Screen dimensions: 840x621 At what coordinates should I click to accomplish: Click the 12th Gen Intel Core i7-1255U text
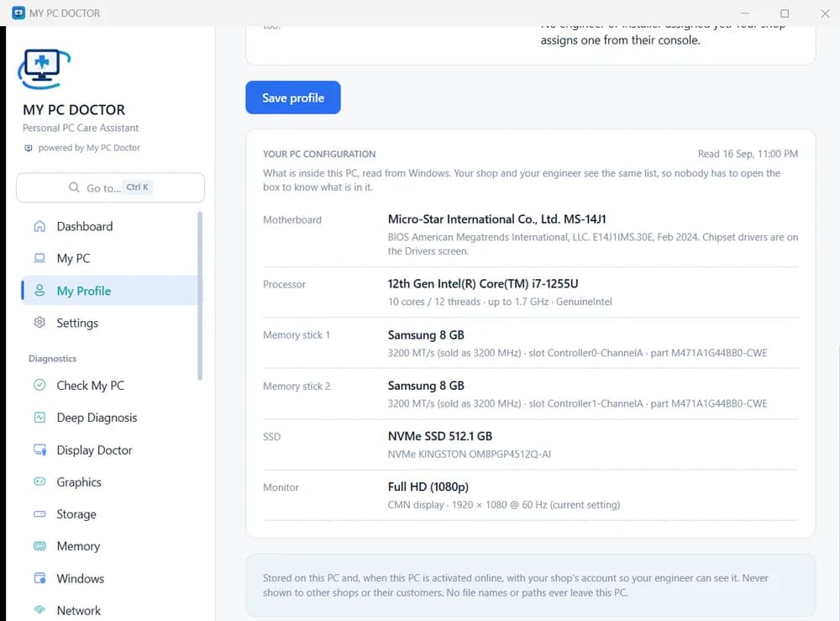click(x=483, y=283)
